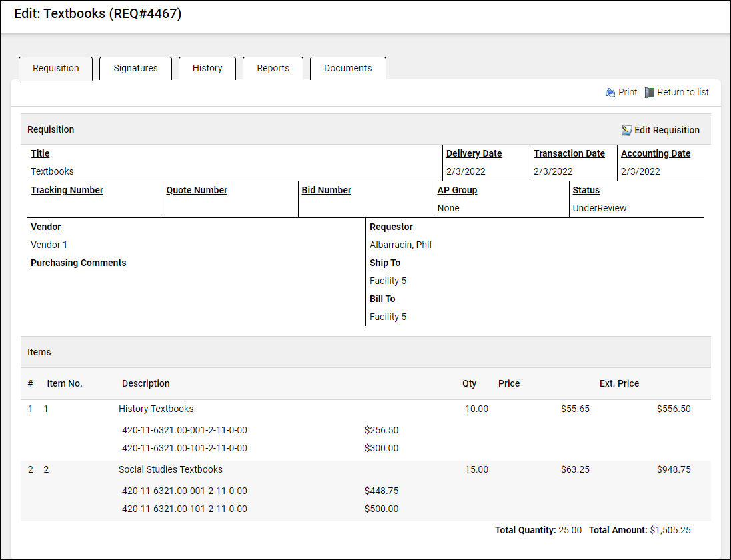Viewport: 731px width, 560px height.
Task: Open the Reports tab
Action: tap(273, 68)
